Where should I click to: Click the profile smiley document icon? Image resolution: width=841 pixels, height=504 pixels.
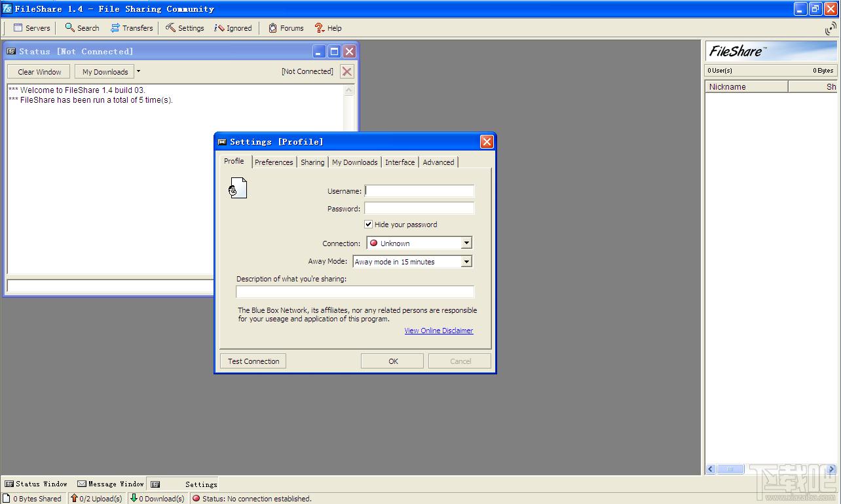238,189
